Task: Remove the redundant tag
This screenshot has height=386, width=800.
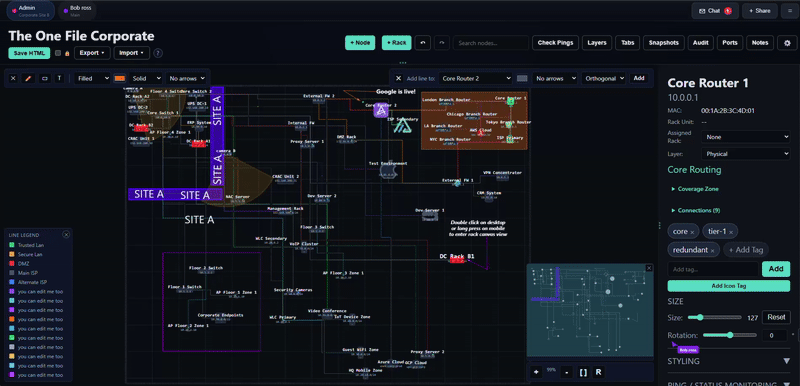Action: 713,250
